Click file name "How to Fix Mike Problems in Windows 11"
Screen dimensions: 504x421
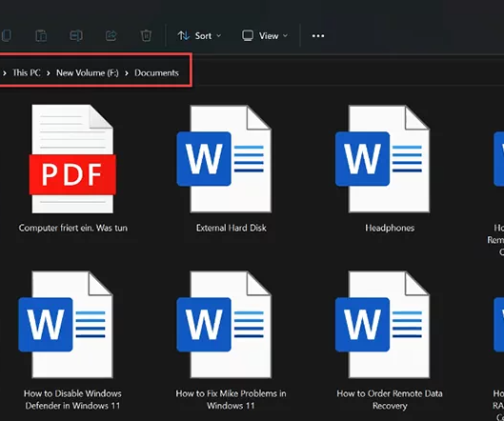231,399
